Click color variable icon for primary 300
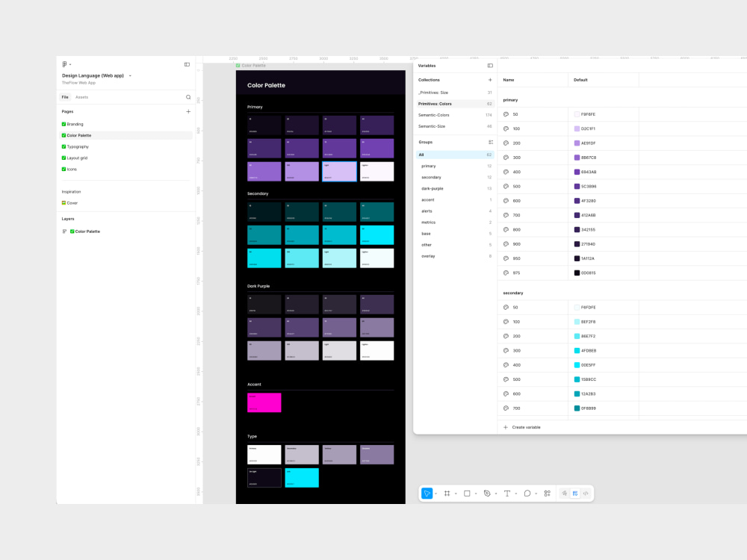Viewport: 747px width, 560px height. click(506, 158)
